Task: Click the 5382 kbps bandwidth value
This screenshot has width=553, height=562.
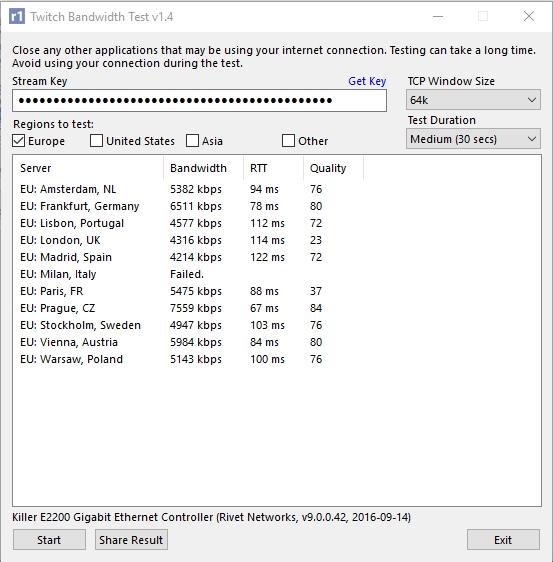Action: coord(196,189)
